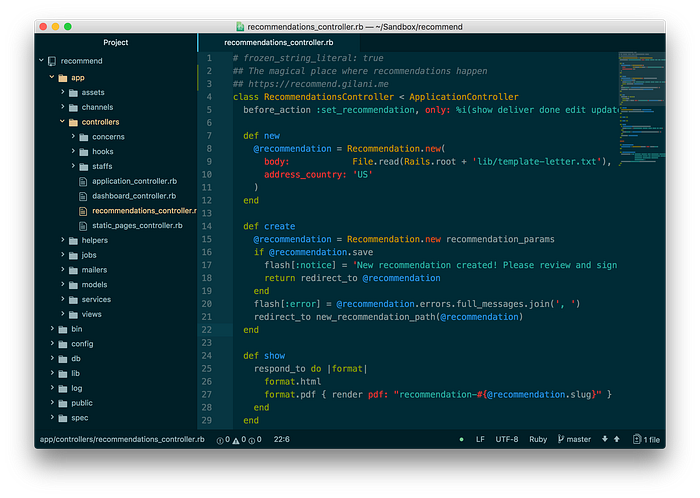The image size is (700, 498).
Task: Expand the staffs folder chevron
Action: click(x=73, y=166)
